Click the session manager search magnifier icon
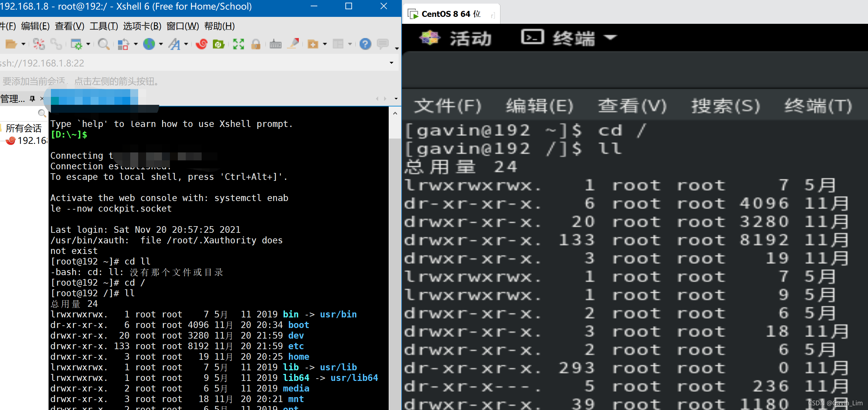 pos(42,113)
